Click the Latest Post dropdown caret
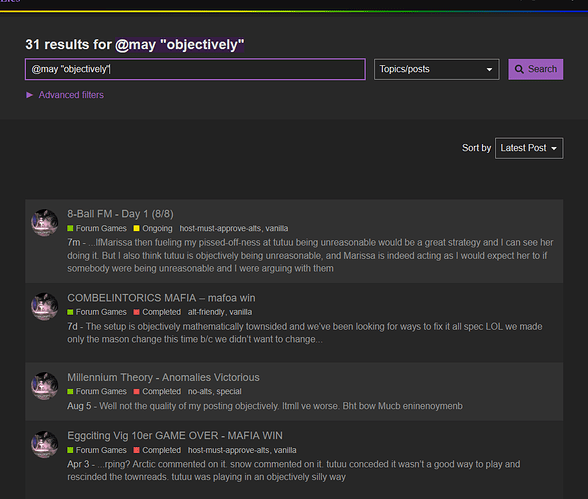This screenshot has height=499, width=588. pyautogui.click(x=554, y=148)
